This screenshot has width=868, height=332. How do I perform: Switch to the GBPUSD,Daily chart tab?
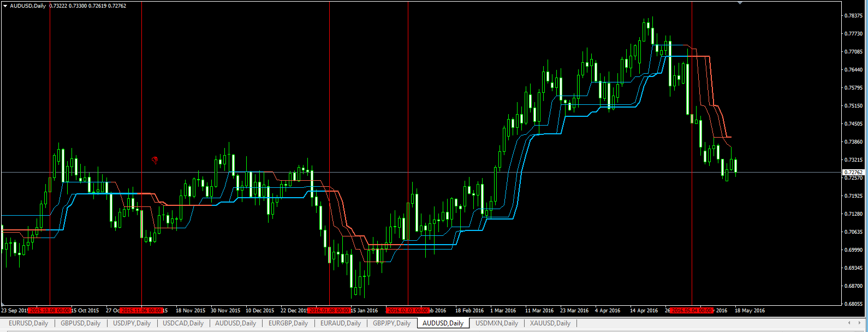pyautogui.click(x=80, y=323)
